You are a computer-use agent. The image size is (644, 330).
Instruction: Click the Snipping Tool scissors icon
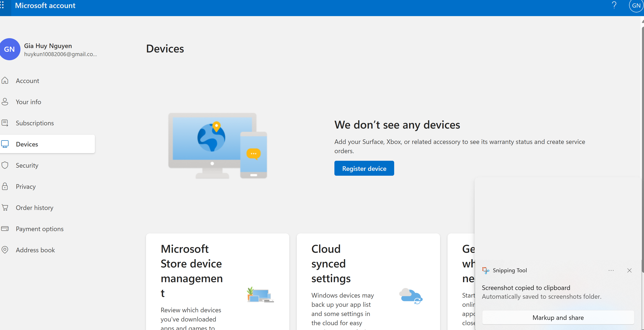tap(485, 270)
